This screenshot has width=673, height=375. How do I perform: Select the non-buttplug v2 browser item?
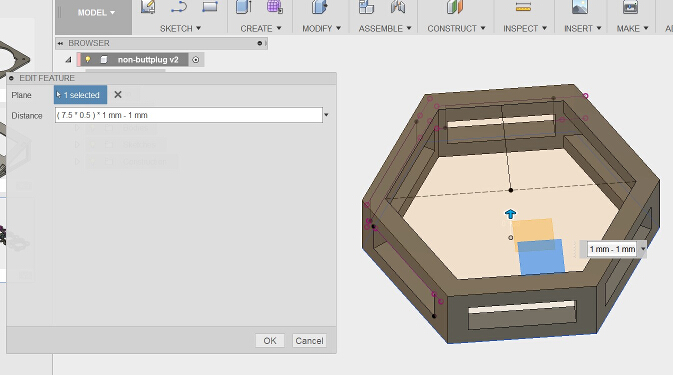(148, 60)
